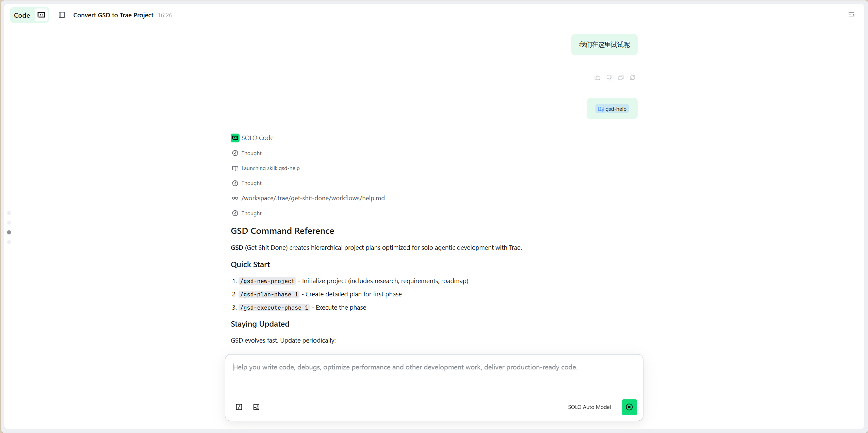Screen dimensions: 868x433
Task: Open the help.md workflow file path
Action: 313,198
